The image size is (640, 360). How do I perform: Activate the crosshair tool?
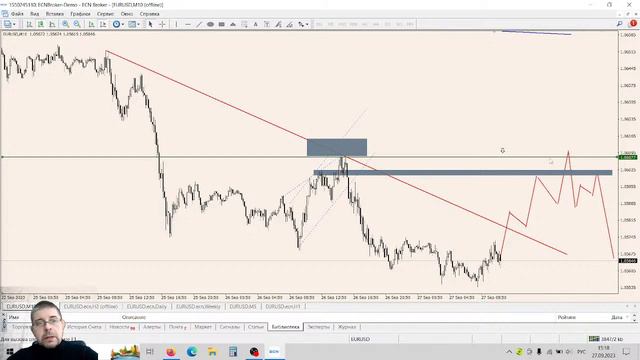coord(162,24)
